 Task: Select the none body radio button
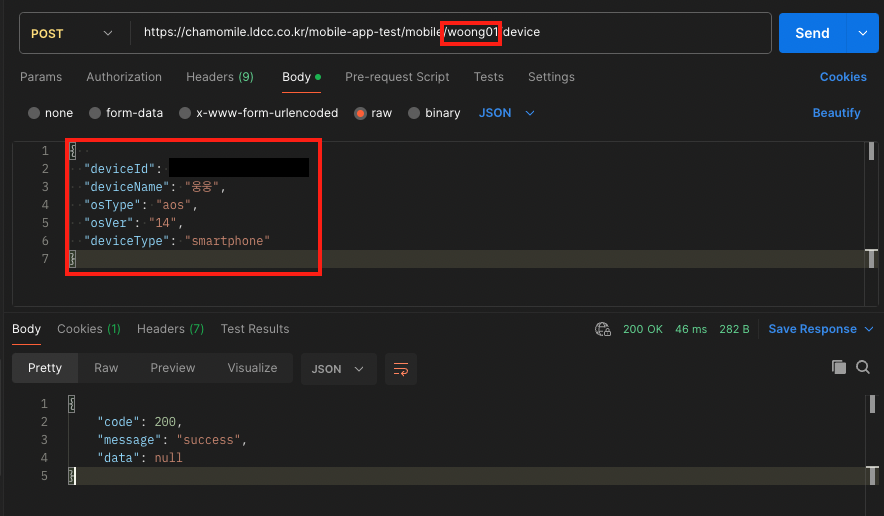click(x=35, y=113)
